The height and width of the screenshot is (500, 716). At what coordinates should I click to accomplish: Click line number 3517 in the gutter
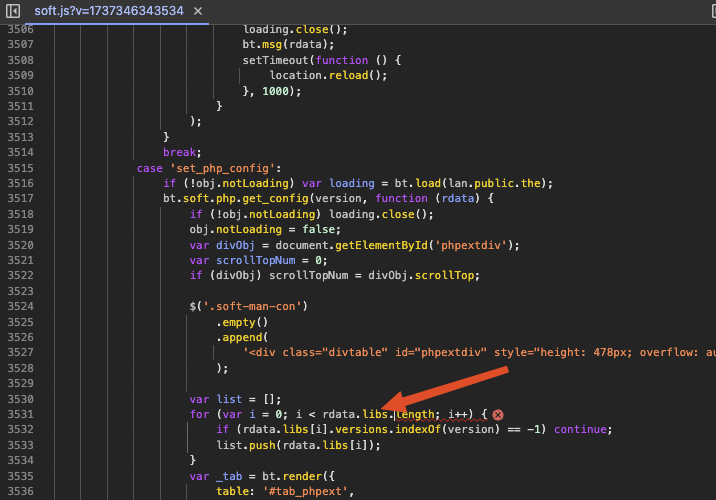[21, 198]
